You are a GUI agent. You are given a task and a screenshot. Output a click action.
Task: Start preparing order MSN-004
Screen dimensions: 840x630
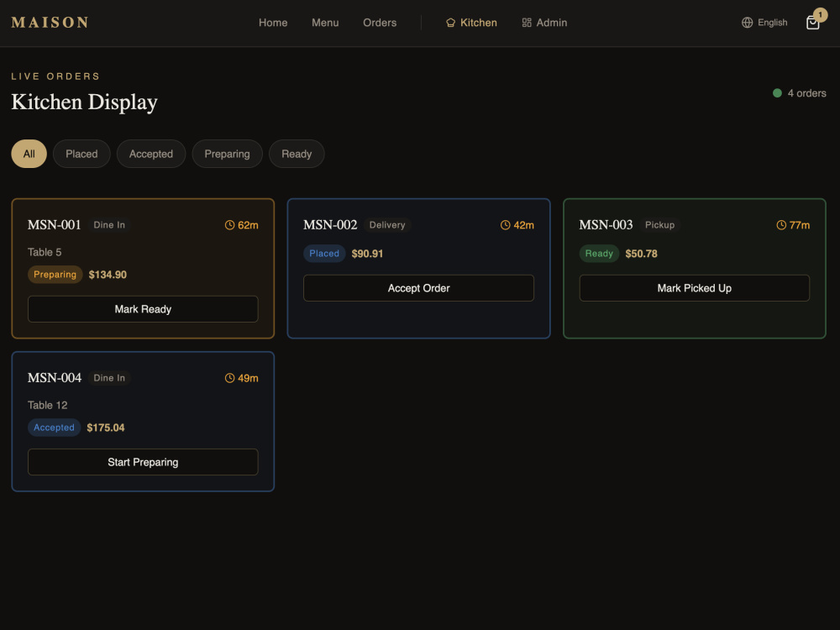point(143,462)
